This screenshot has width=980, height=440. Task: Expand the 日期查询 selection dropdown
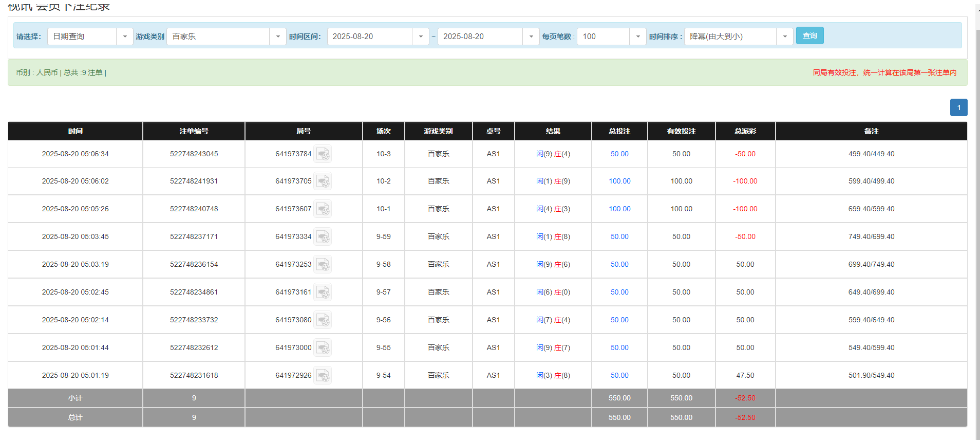point(124,36)
